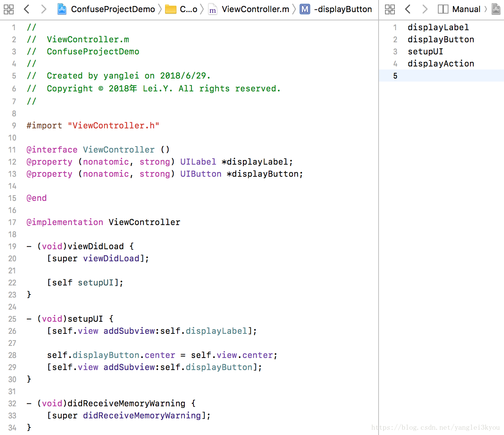Screen dimensions: 504x435
Task: Click [self setupUI] call
Action: coord(85,282)
